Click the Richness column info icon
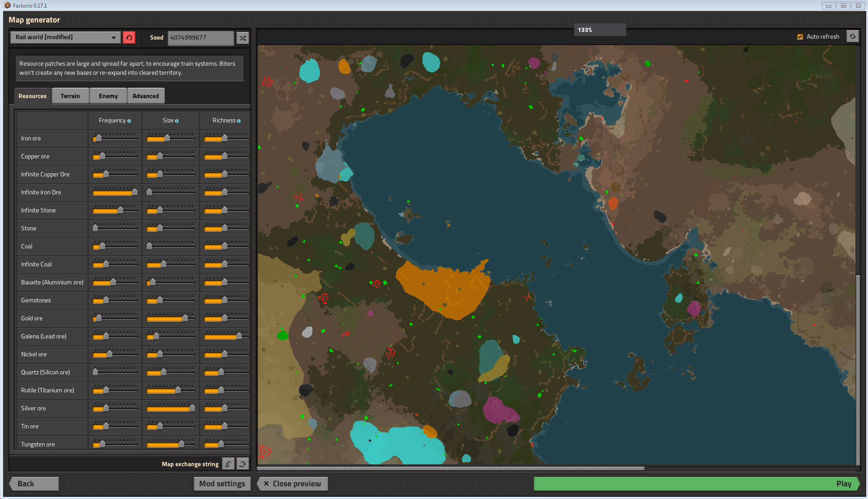Image resolution: width=868 pixels, height=499 pixels. tap(239, 121)
